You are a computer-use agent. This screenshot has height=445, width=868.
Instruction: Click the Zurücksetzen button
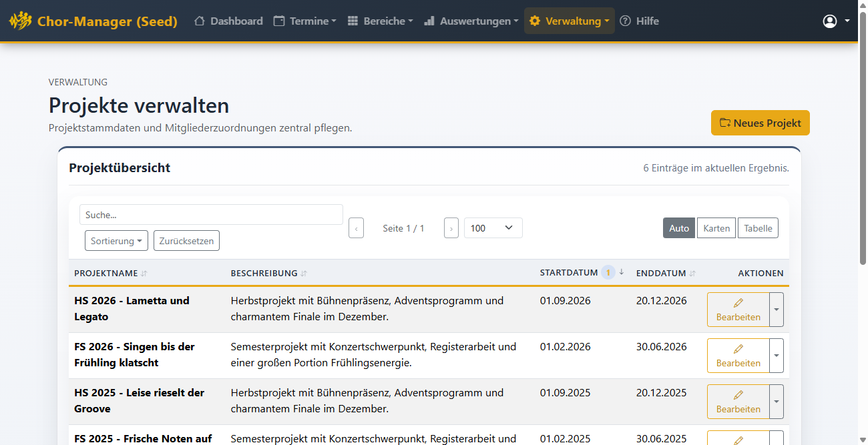pos(186,241)
